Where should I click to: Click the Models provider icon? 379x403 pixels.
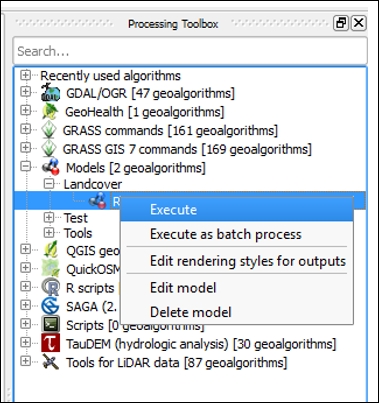[x=50, y=167]
